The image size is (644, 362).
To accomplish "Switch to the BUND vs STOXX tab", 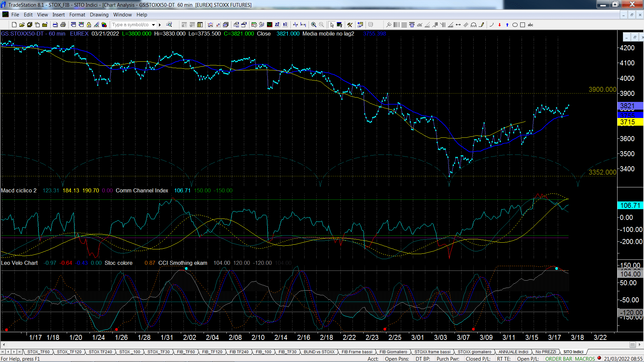I will pyautogui.click(x=319, y=352).
